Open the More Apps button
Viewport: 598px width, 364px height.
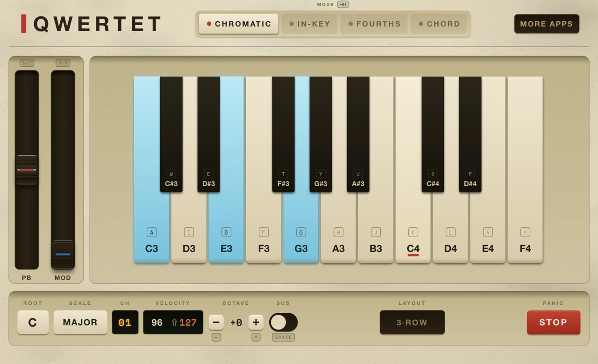pos(547,24)
